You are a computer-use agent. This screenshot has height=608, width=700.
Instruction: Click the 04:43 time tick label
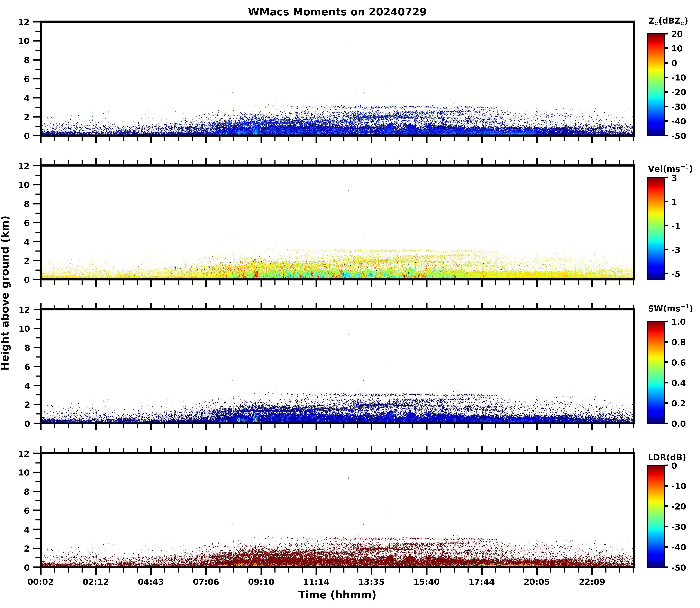[151, 582]
